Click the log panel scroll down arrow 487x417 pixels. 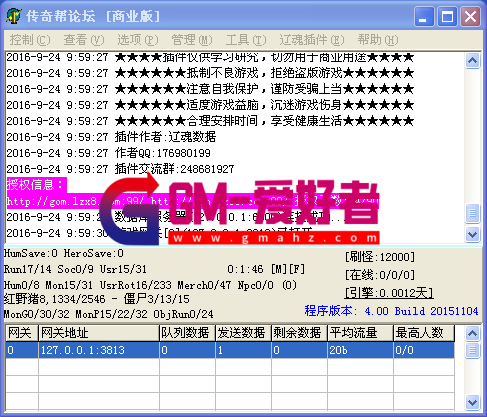472,234
